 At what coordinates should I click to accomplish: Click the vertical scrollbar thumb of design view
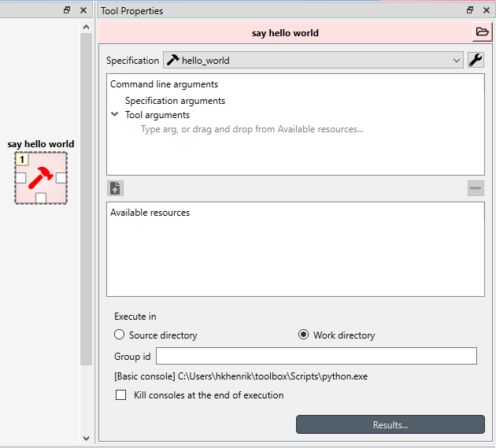click(x=86, y=199)
